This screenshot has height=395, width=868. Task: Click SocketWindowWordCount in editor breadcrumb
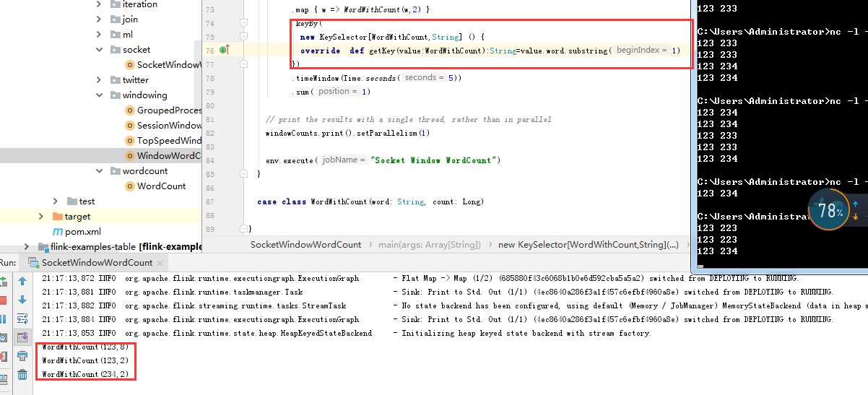(x=306, y=245)
